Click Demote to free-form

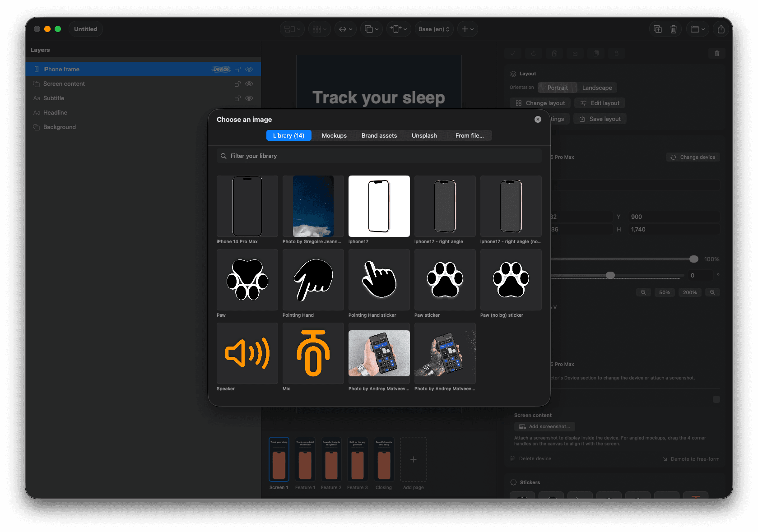coord(691,459)
